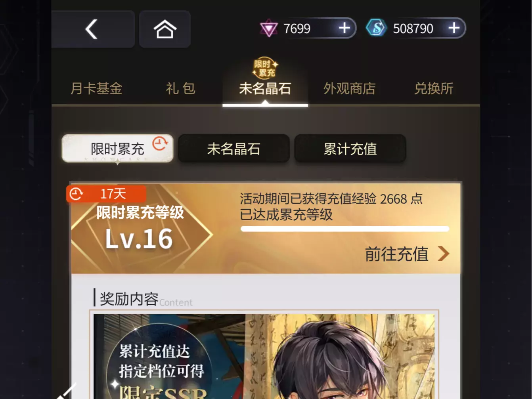Click the orange chevron next to 前往充值
Viewport: 532px width, 399px height.
pos(444,254)
